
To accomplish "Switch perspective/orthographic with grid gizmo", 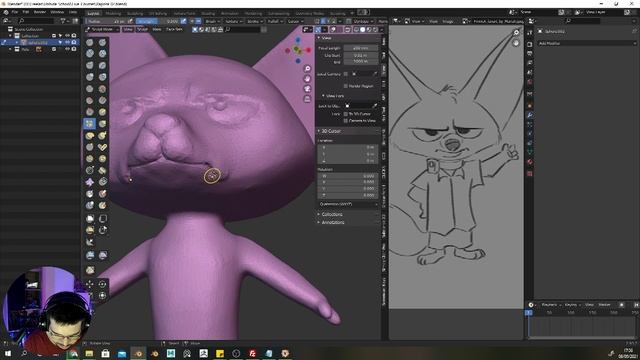I will click(307, 99).
